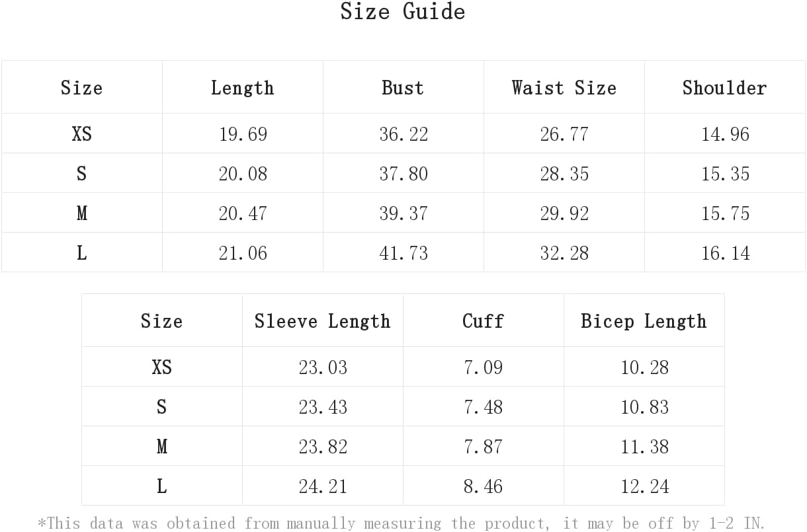Select the Waist Size value 32.28
Image resolution: width=807 pixels, height=532 pixels.
pyautogui.click(x=564, y=253)
